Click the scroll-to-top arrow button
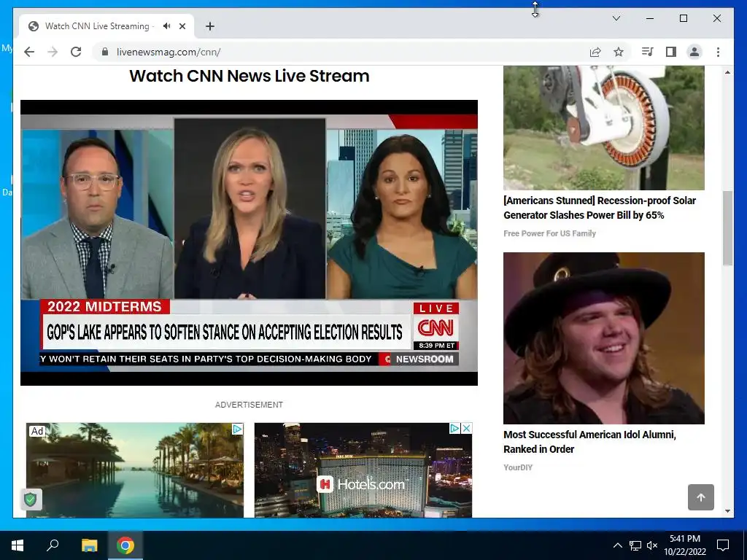Screen dimensions: 747x560 pyautogui.click(x=701, y=497)
